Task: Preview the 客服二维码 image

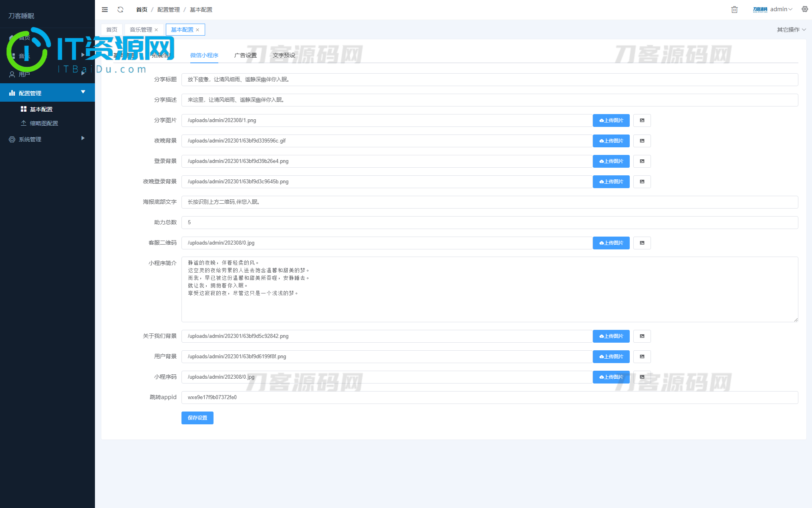Action: coord(642,243)
